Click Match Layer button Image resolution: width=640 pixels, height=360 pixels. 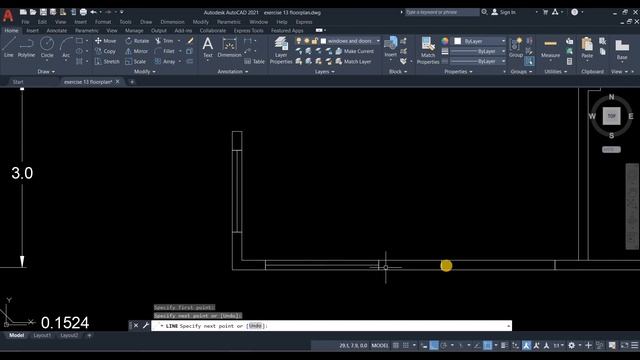click(x=353, y=62)
